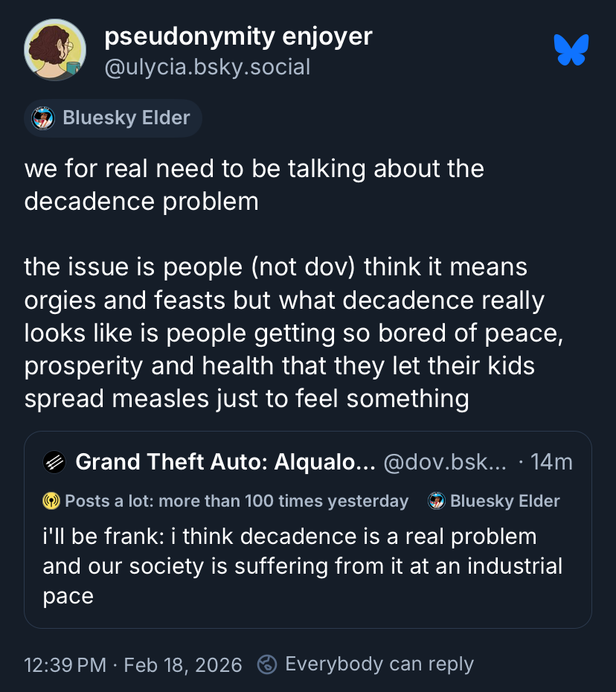
Task: Open the pseudonymity enjoyer display name
Action: coord(238,36)
